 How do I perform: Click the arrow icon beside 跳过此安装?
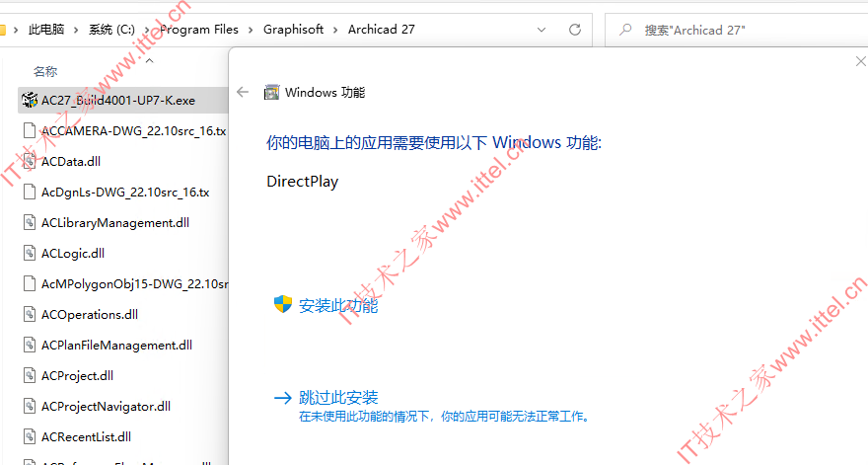point(283,398)
